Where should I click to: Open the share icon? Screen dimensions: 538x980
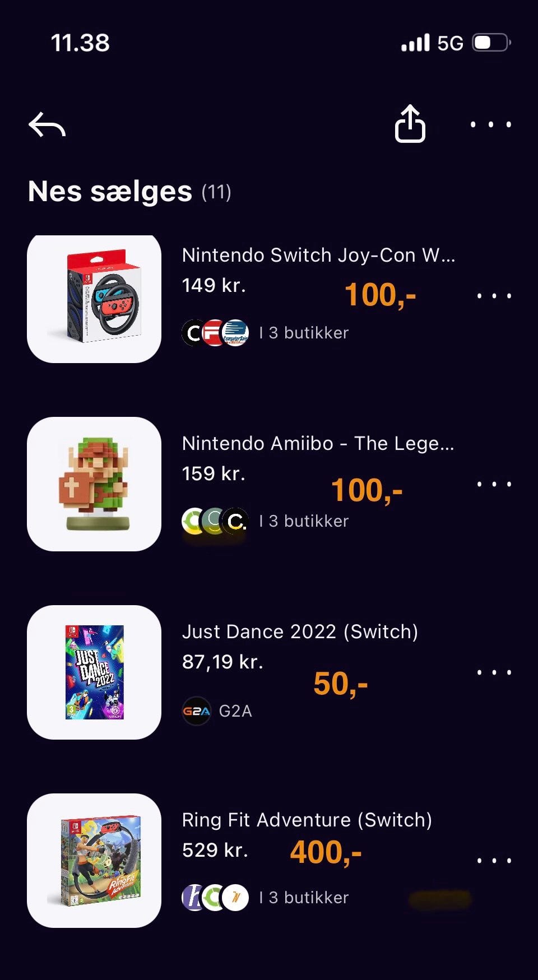[410, 123]
